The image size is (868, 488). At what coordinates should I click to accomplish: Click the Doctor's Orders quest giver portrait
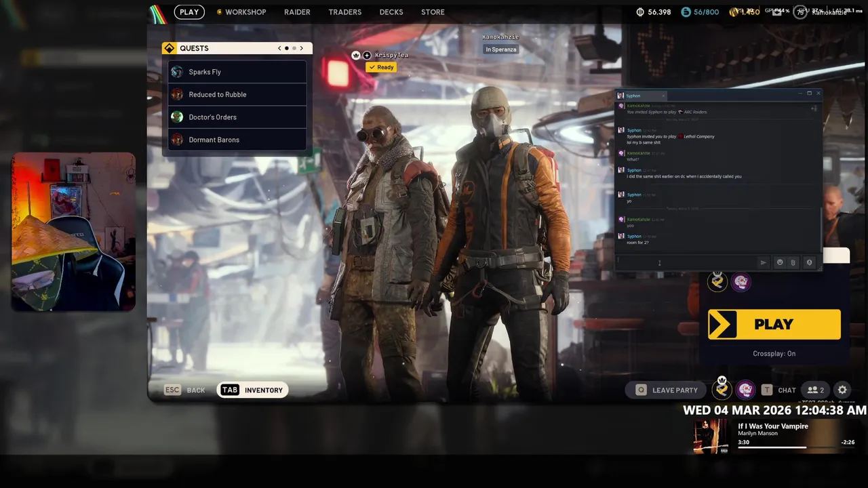point(177,117)
